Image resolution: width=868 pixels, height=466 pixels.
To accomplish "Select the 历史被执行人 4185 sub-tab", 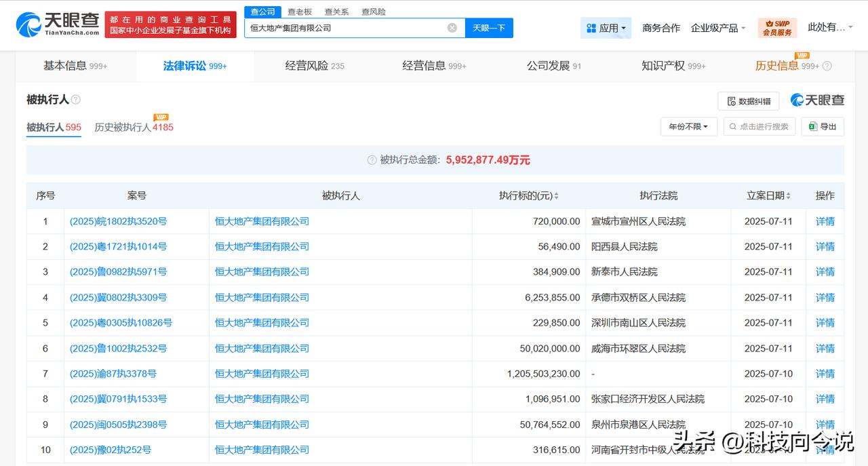I will (134, 127).
